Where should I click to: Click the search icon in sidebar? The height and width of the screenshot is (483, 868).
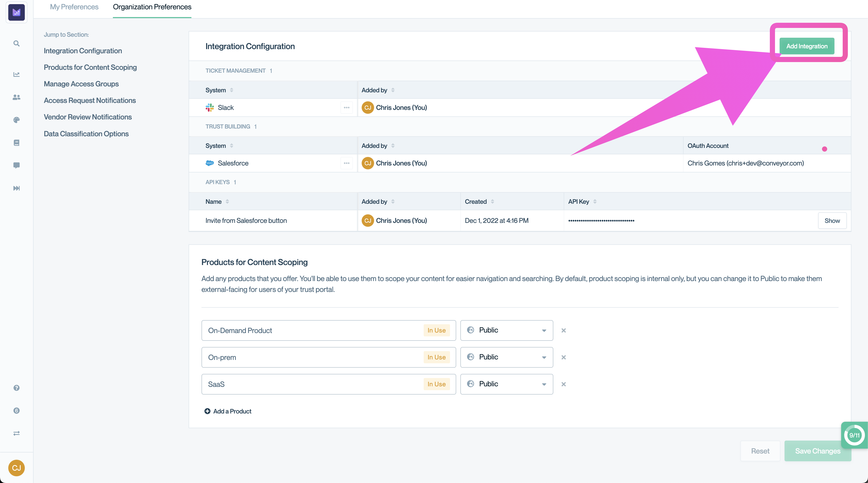click(x=16, y=43)
